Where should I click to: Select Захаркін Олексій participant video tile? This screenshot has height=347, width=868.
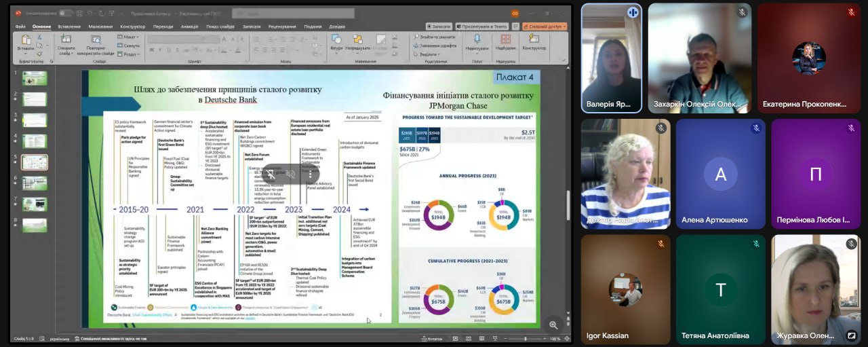(699, 58)
